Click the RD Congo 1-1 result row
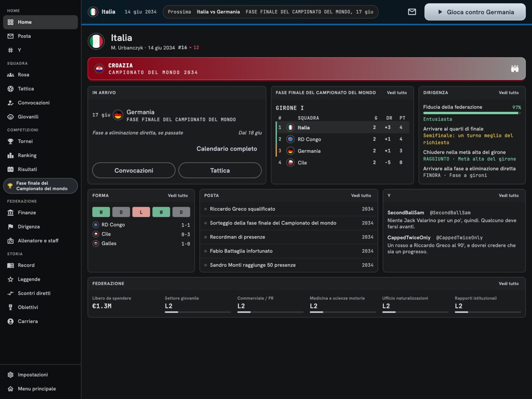The image size is (532, 399). [141, 225]
